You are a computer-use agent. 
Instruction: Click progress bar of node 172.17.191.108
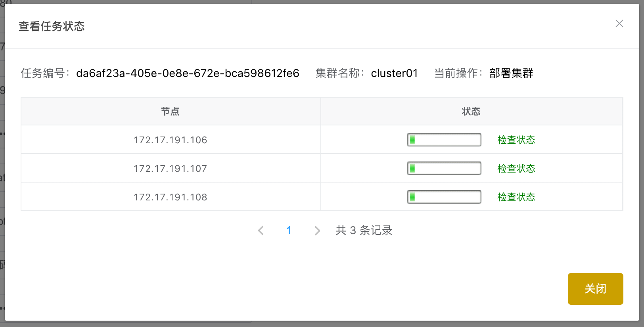pyautogui.click(x=444, y=197)
